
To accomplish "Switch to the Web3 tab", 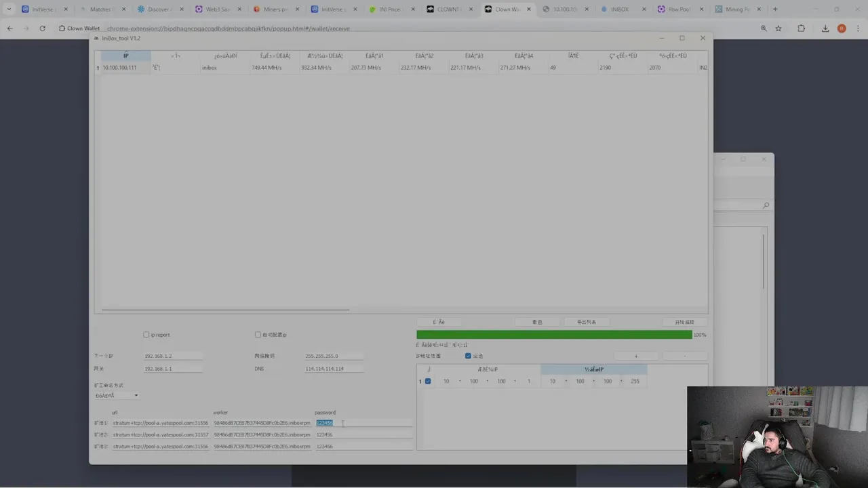I will pos(216,9).
